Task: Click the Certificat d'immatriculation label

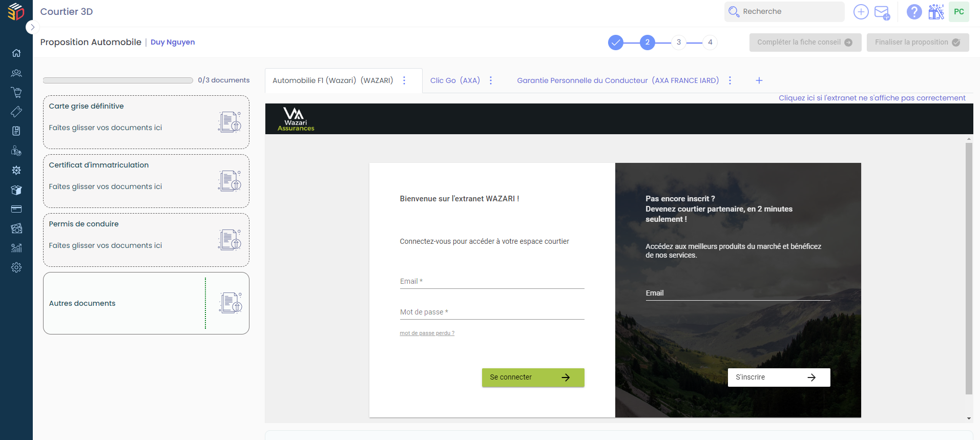Action: [x=99, y=165]
